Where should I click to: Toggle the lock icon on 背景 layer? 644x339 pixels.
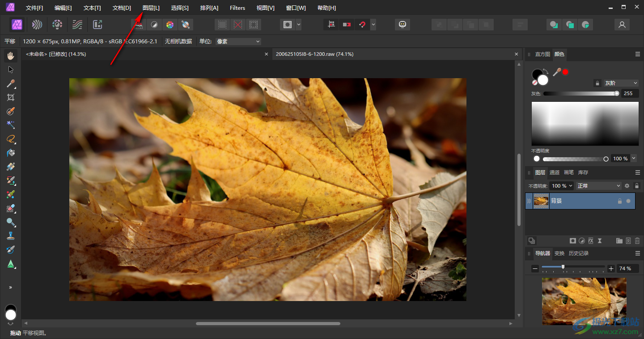[619, 201]
